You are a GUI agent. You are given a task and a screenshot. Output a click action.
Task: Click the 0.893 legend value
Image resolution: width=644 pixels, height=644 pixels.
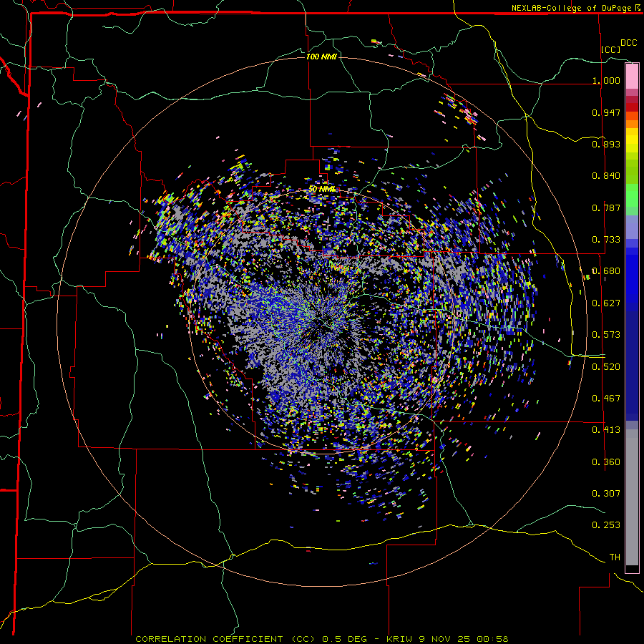click(606, 144)
